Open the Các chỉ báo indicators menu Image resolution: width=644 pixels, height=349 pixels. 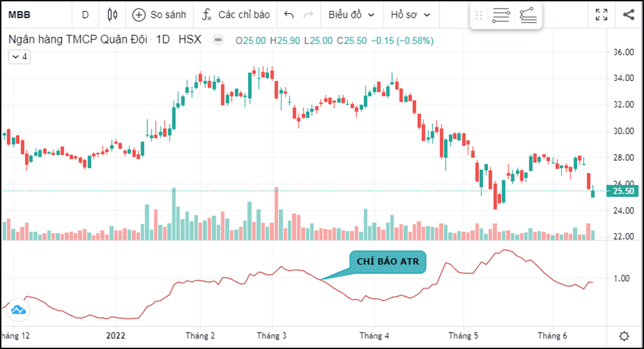click(235, 14)
